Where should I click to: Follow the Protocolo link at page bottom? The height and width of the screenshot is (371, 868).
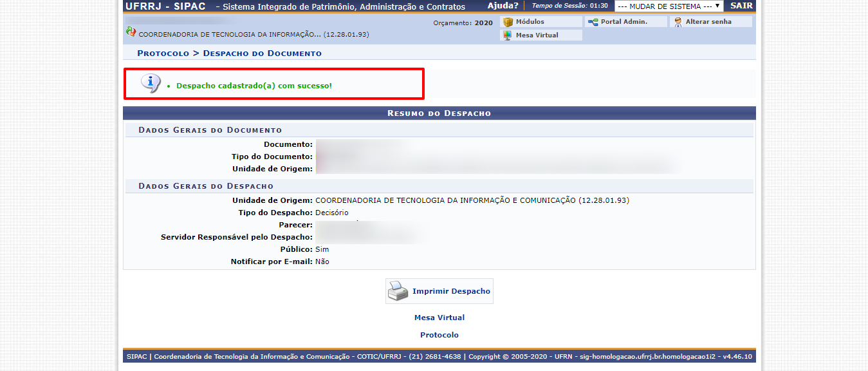[439, 335]
